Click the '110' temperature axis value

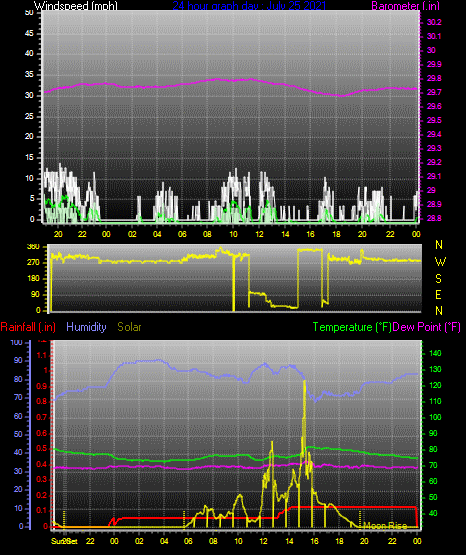click(x=435, y=401)
